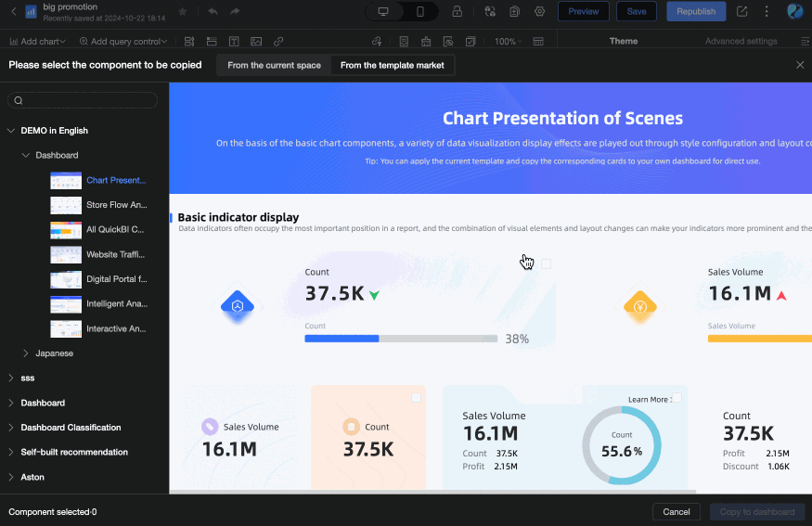Click the open in new window icon
The height and width of the screenshot is (526, 812).
(741, 11)
